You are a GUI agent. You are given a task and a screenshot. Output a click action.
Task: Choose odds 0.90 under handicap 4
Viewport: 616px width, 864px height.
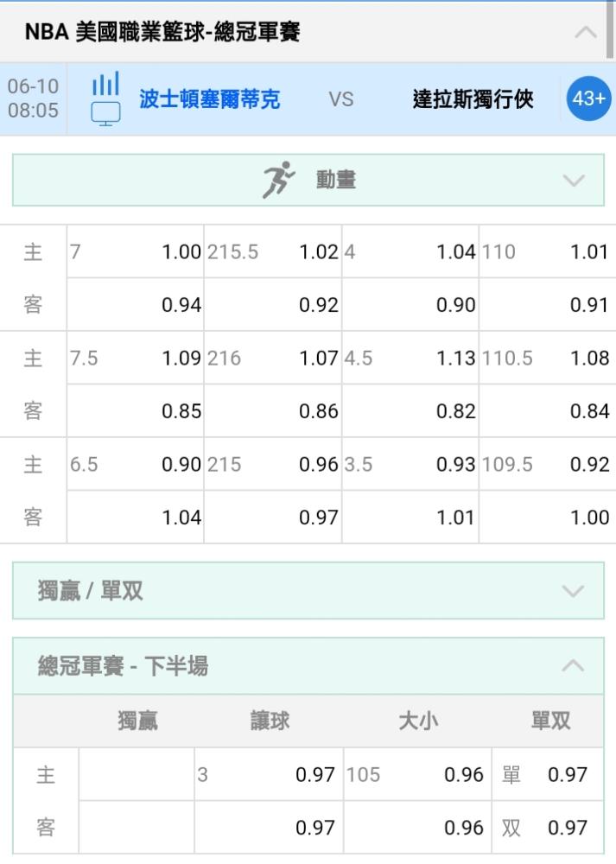click(x=410, y=305)
